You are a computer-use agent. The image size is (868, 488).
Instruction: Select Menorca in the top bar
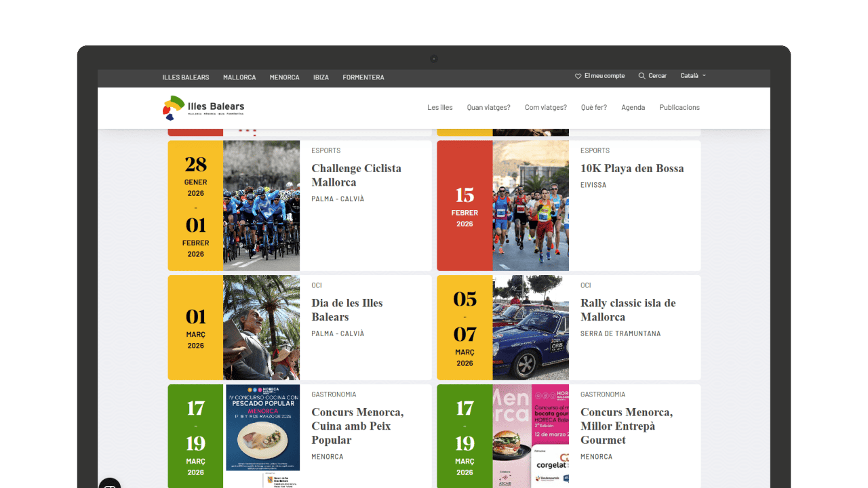click(284, 77)
